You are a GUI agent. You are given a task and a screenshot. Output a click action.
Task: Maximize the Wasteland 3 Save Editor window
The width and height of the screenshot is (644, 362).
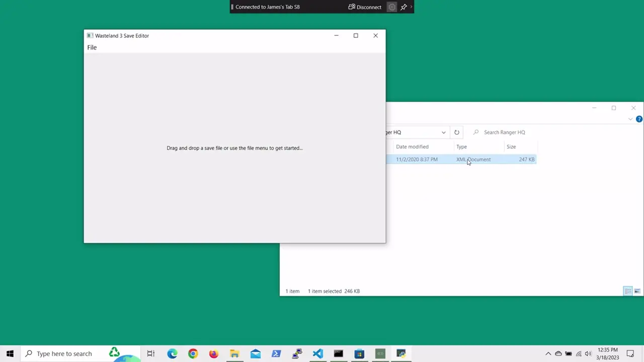click(x=356, y=36)
